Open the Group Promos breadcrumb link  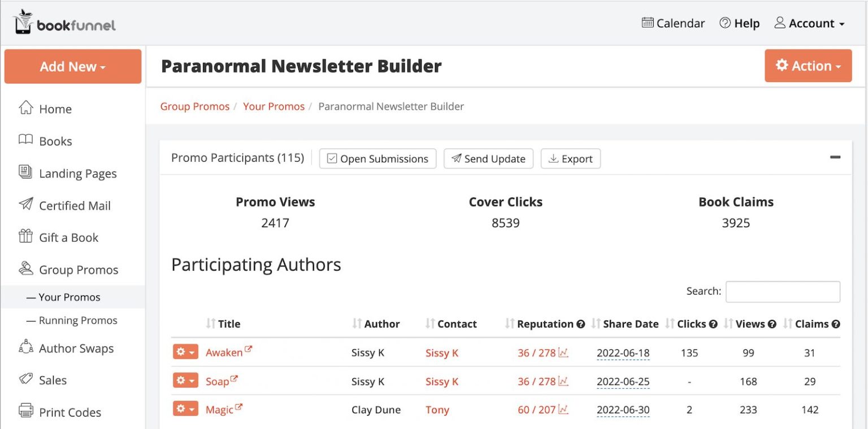point(194,106)
